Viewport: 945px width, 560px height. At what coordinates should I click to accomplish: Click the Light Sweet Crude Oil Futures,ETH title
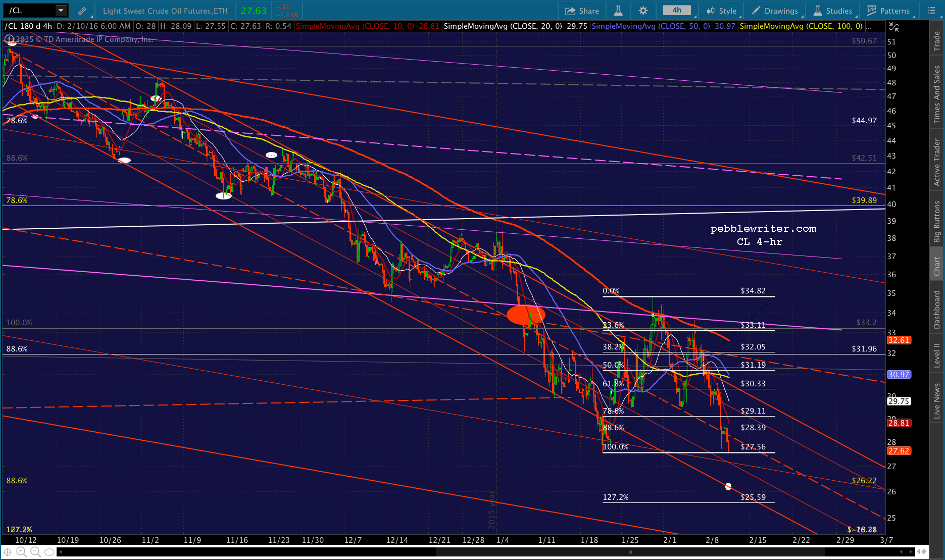coord(165,11)
